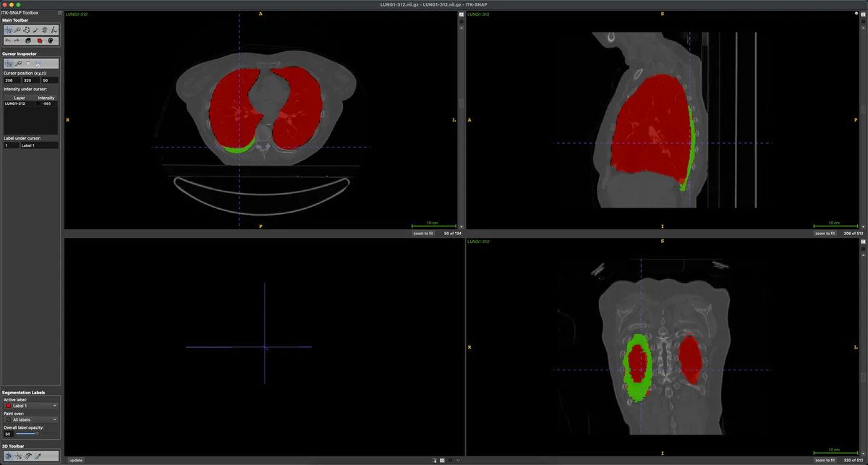Click the Redo arrow icon
Viewport: 868px width, 465px height.
tap(17, 40)
